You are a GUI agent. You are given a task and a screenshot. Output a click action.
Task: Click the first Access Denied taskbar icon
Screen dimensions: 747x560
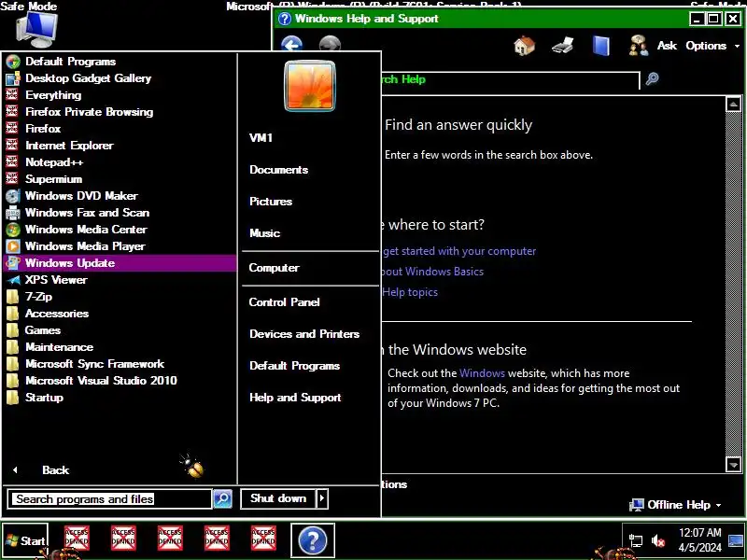[77, 539]
